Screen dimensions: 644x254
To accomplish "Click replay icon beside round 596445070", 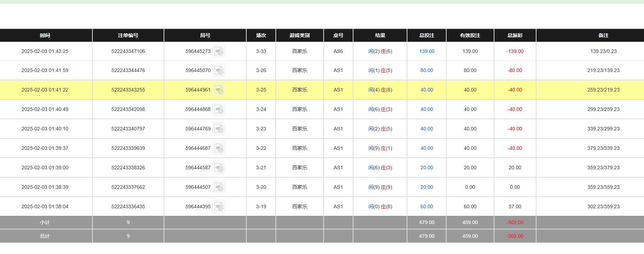I will tap(219, 71).
